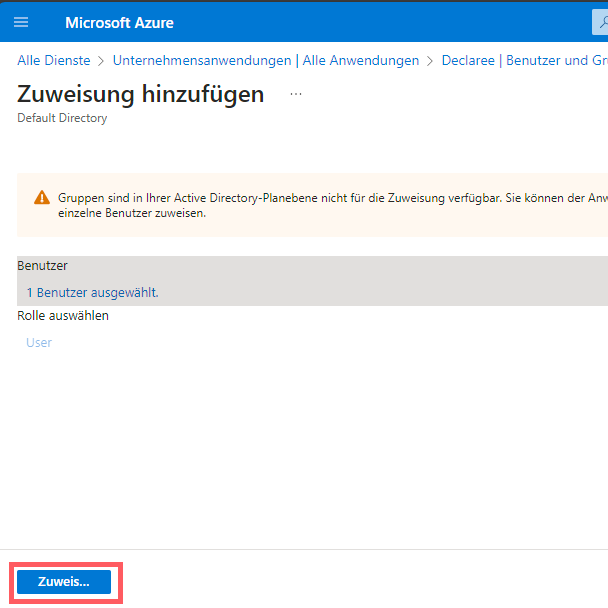Viewport: 608px width, 608px height.
Task: Click the Benutzer section header
Action: (42, 266)
